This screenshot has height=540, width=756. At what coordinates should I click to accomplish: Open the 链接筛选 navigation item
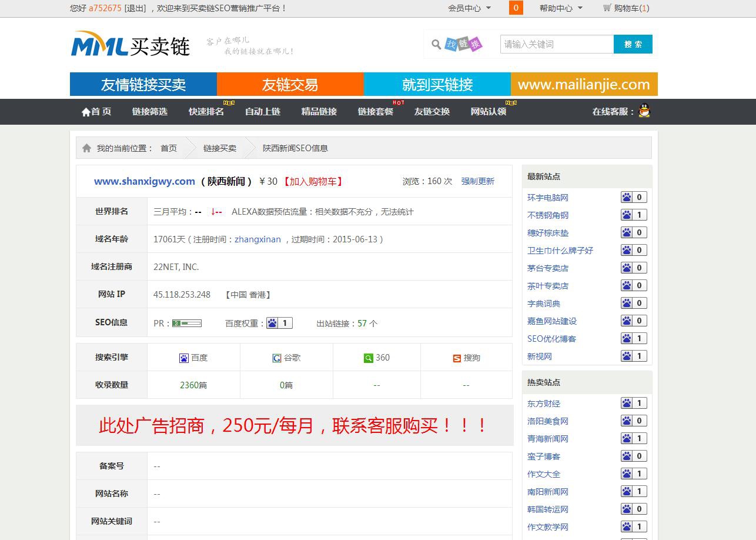pos(150,111)
